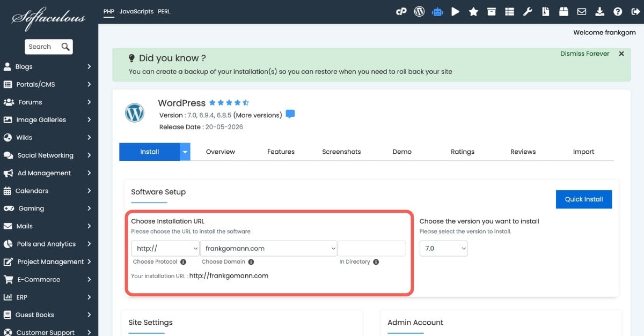Click the info icon next to Choose Domain

pos(251,262)
